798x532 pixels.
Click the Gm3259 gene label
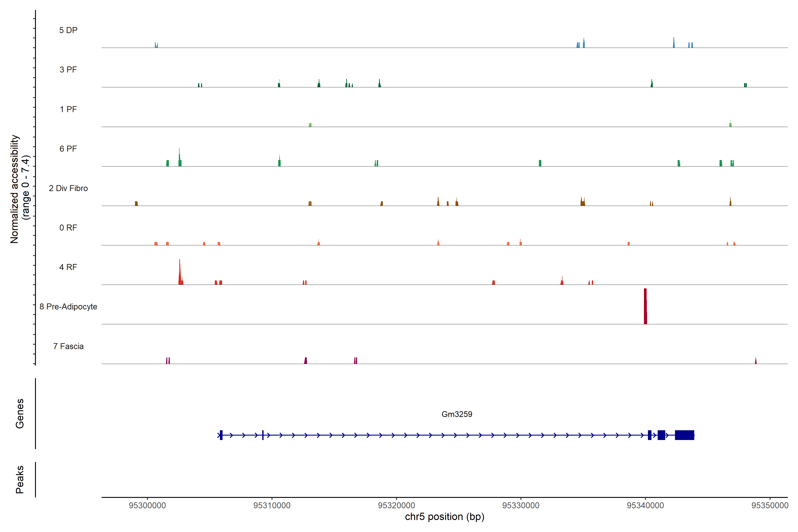point(457,414)
